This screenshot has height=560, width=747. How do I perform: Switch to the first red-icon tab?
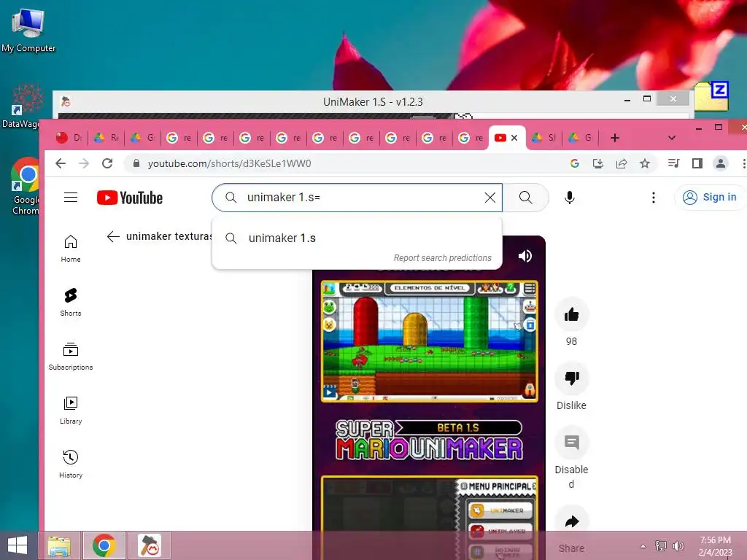pos(69,138)
